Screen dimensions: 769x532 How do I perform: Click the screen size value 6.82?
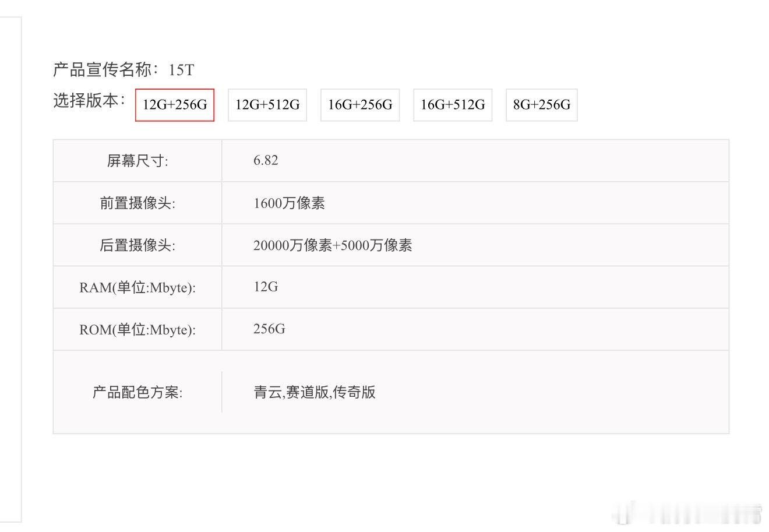pos(266,160)
